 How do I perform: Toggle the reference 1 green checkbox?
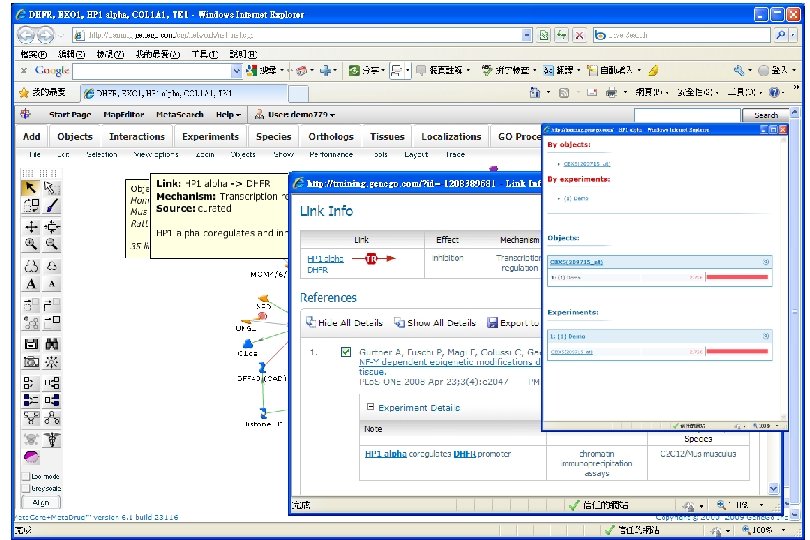tap(346, 352)
